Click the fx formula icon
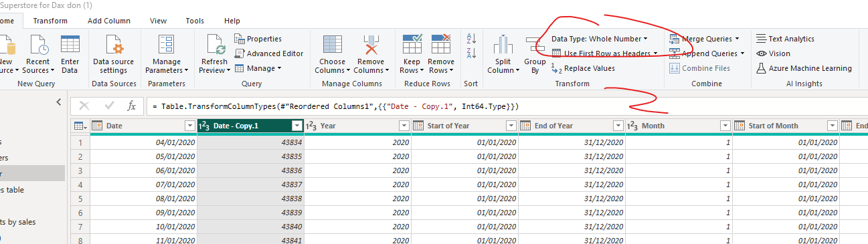This screenshot has width=868, height=244. [132, 106]
